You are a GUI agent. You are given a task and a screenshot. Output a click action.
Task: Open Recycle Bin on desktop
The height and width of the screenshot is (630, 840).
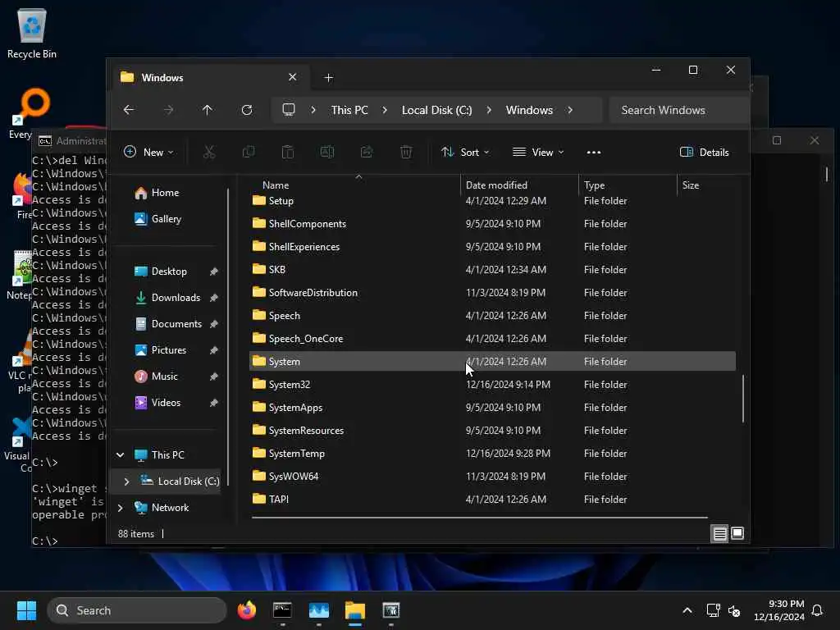click(32, 33)
